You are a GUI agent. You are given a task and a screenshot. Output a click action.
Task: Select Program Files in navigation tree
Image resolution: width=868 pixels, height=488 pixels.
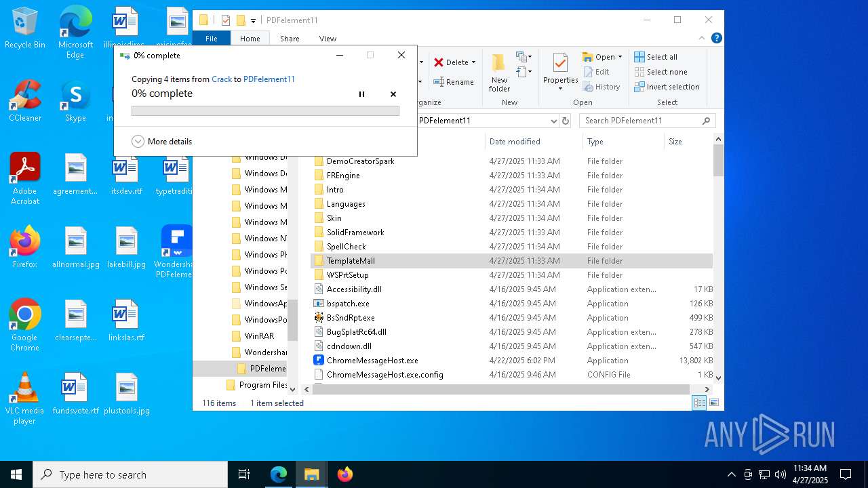point(263,385)
